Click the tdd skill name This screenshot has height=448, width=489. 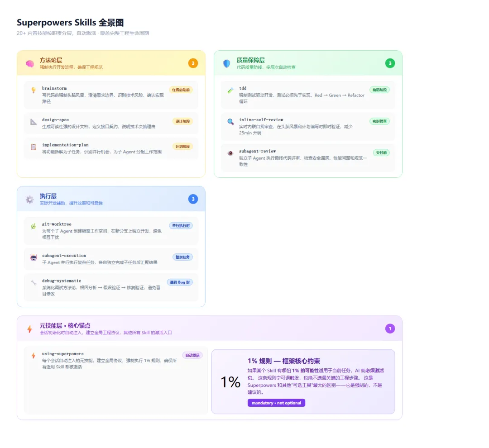[243, 89]
